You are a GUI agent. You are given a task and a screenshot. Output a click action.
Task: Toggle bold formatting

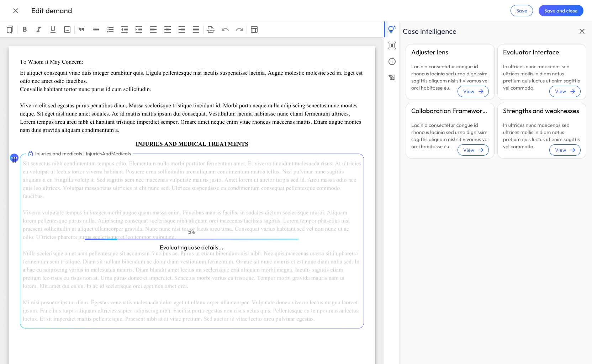(25, 30)
